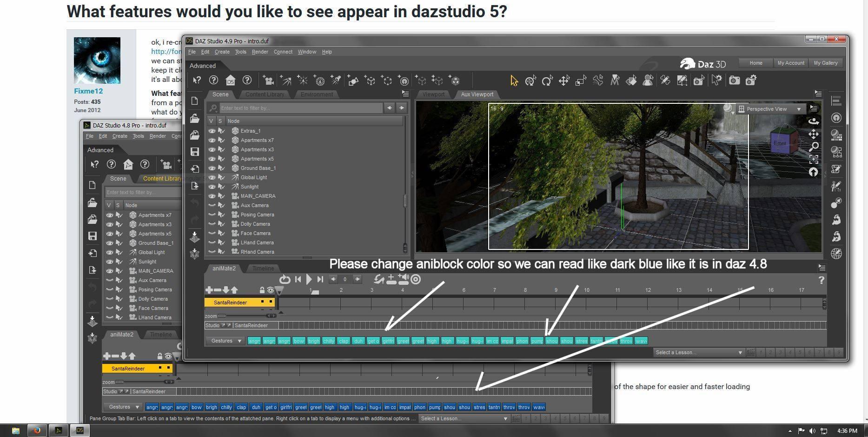Image resolution: width=868 pixels, height=437 pixels.
Task: Select the Translate four-arrow tool in toolbar
Action: (564, 81)
